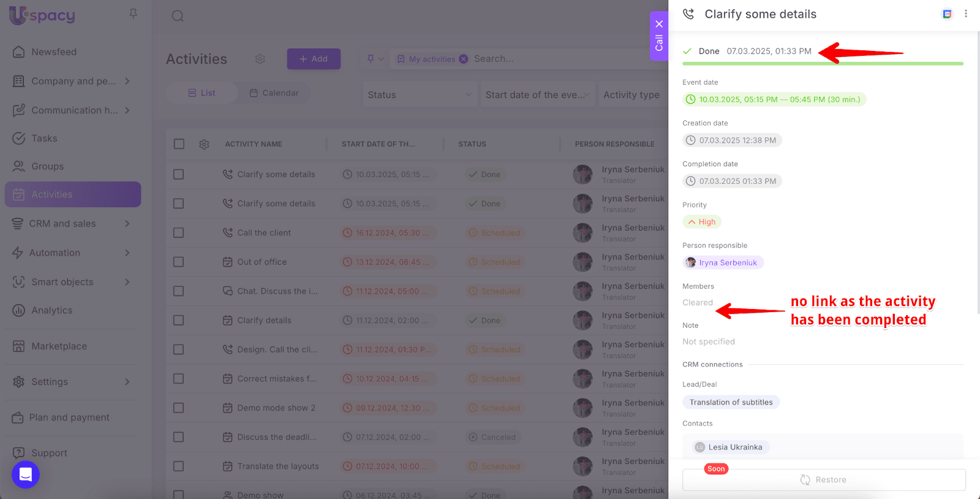980x499 pixels.
Task: Go to Tasks in the sidebar
Action: click(x=44, y=139)
